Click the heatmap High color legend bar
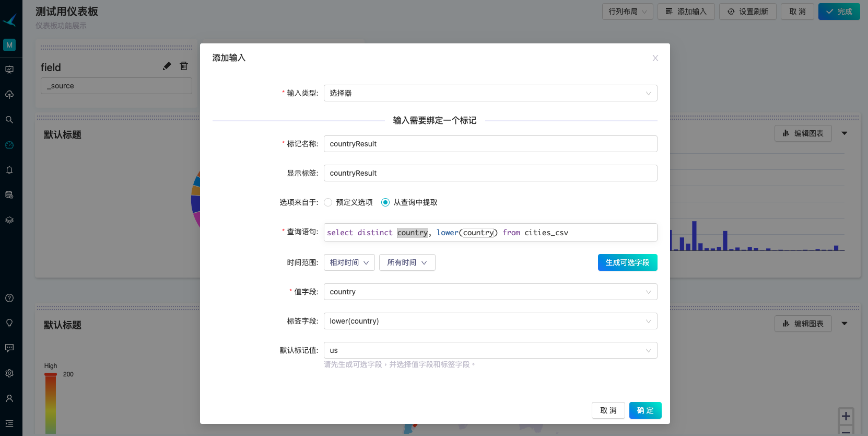 (x=51, y=404)
